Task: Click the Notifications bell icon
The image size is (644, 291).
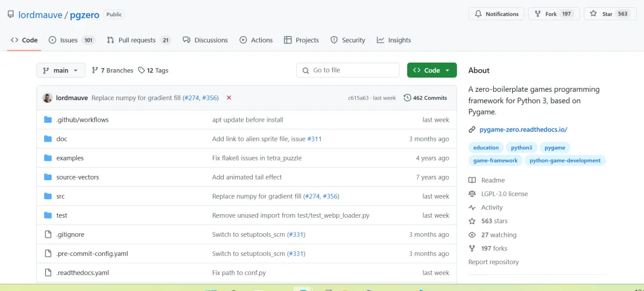Action: 478,14
